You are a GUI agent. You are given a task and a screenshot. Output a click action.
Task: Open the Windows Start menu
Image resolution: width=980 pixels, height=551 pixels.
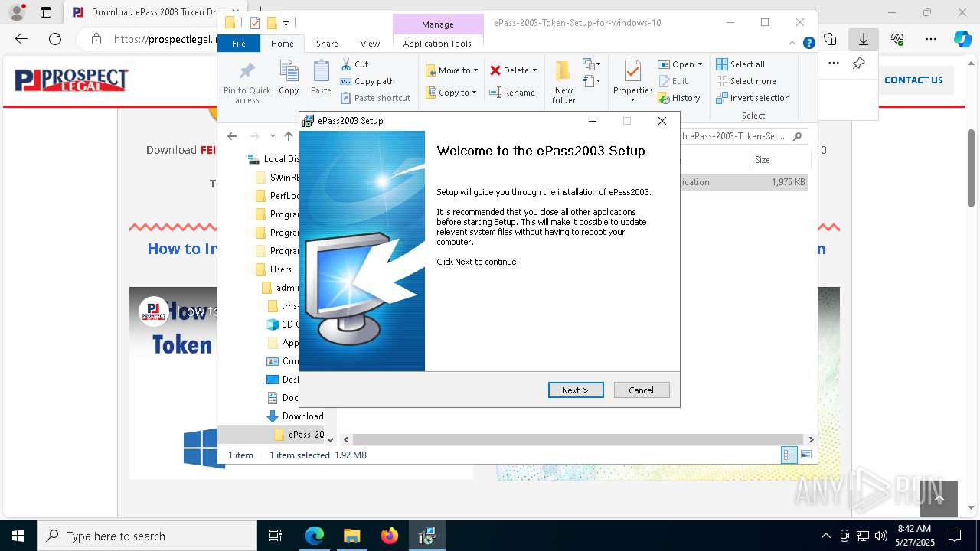(x=18, y=536)
